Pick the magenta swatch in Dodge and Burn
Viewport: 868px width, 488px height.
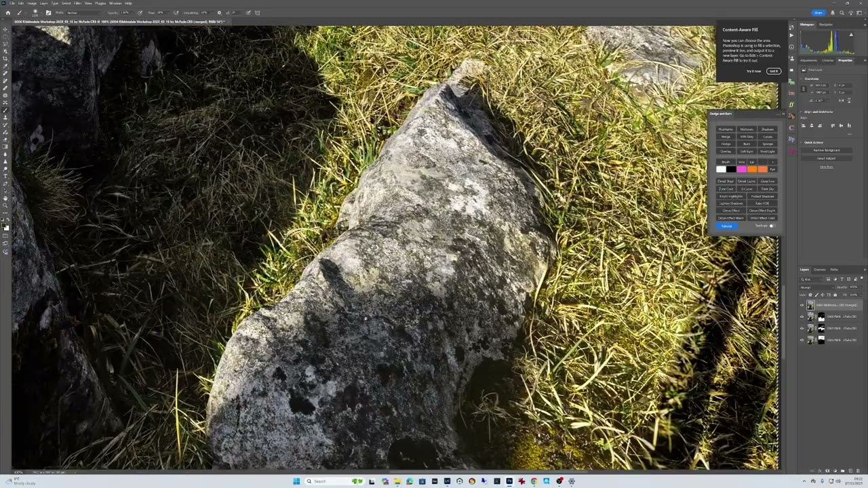742,169
